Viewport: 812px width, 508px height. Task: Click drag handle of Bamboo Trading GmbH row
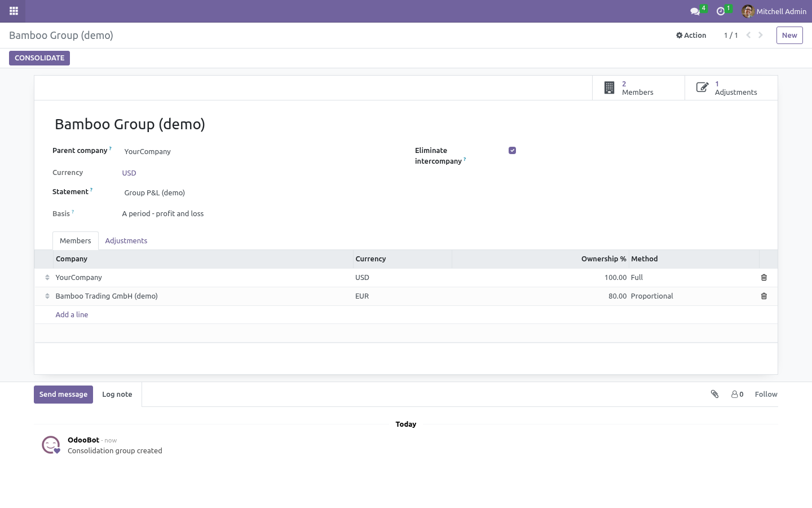pyautogui.click(x=47, y=296)
